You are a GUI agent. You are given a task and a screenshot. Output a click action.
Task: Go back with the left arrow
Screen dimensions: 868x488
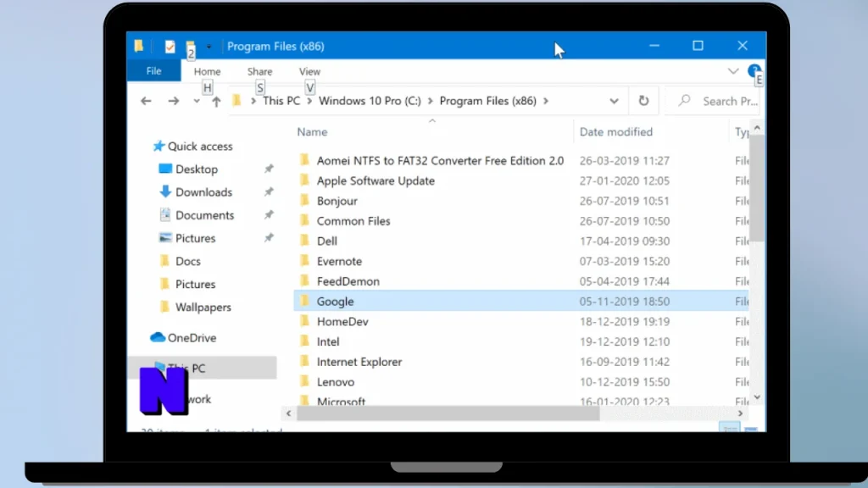(x=146, y=101)
